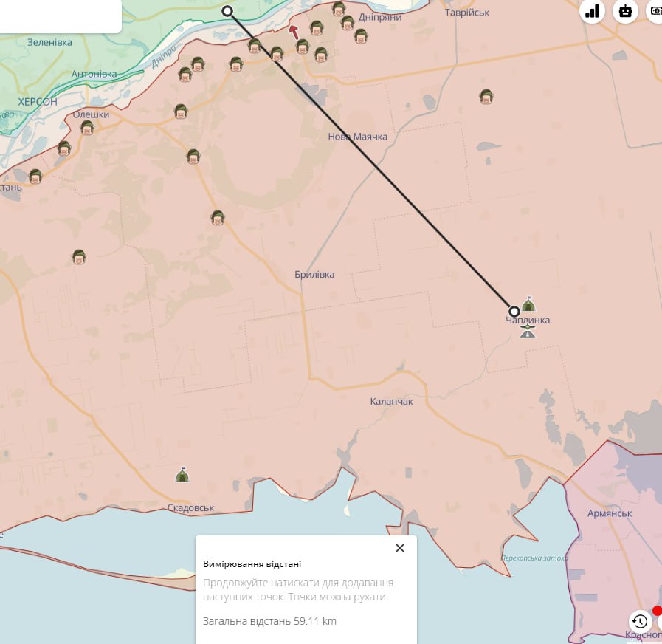Click the soldier icon southwest of Олешки toward 'тань'
Screen dimensions: 662x644
(x=64, y=148)
